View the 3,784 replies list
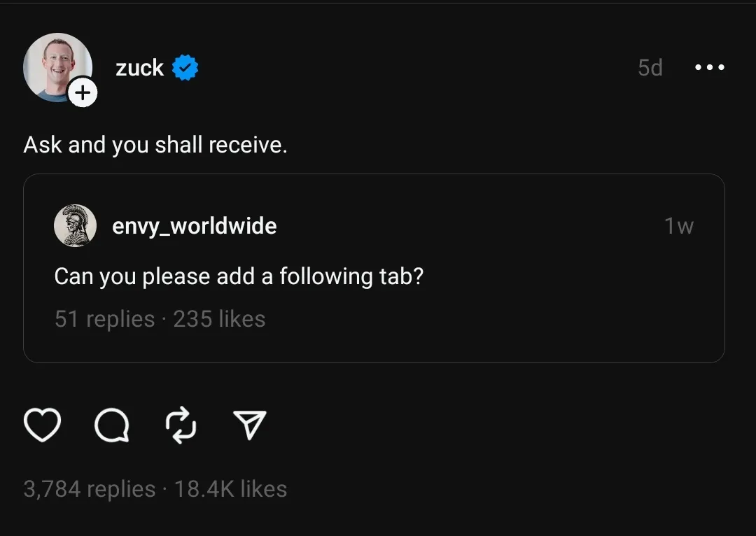Image resolution: width=756 pixels, height=536 pixels. coord(90,488)
